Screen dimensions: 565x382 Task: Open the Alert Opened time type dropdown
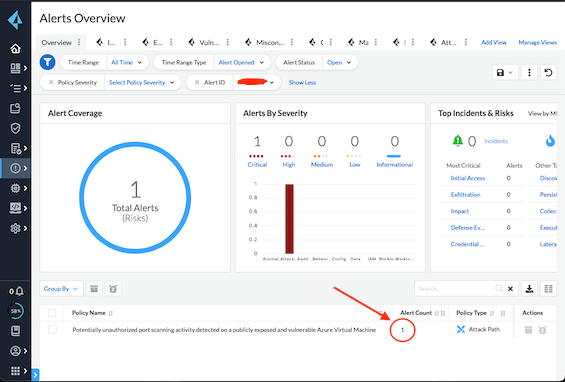coord(241,62)
